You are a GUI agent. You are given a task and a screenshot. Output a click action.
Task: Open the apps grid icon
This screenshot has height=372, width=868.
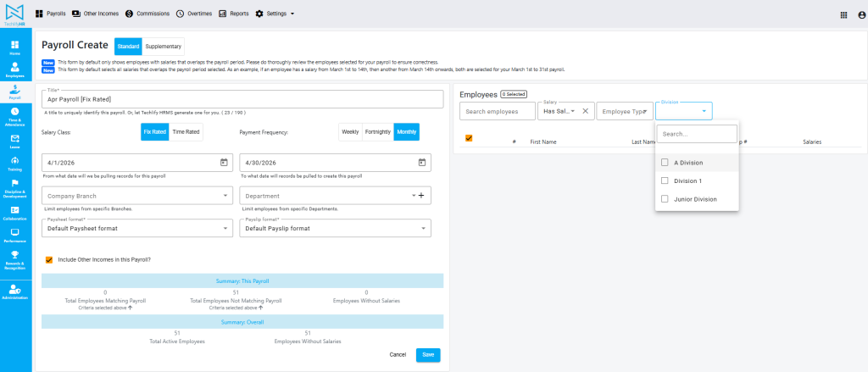843,14
